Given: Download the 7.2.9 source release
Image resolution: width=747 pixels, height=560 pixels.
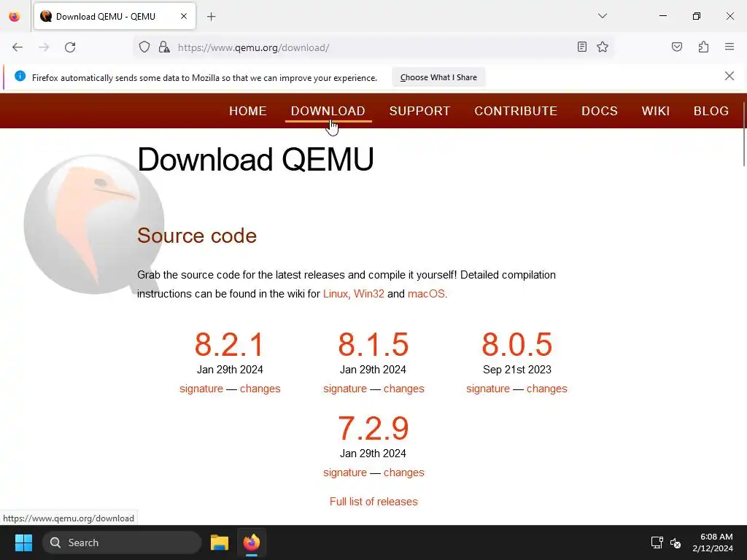Looking at the screenshot, I should [373, 428].
